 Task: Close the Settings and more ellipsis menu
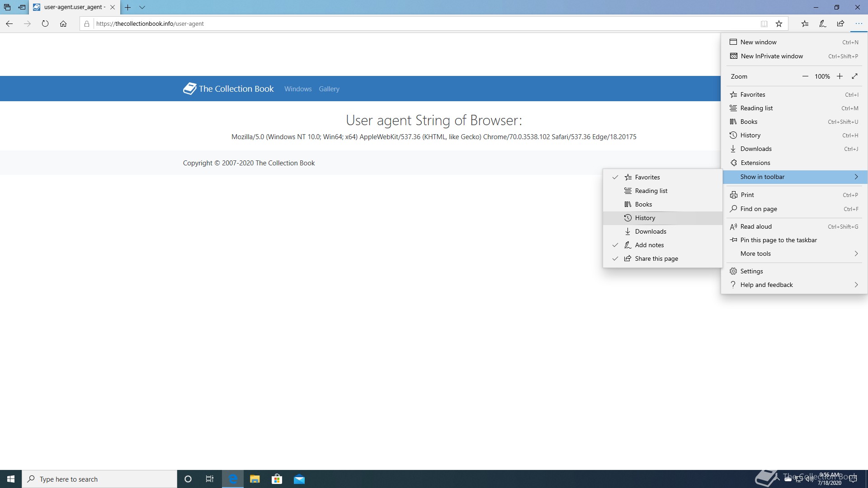859,23
